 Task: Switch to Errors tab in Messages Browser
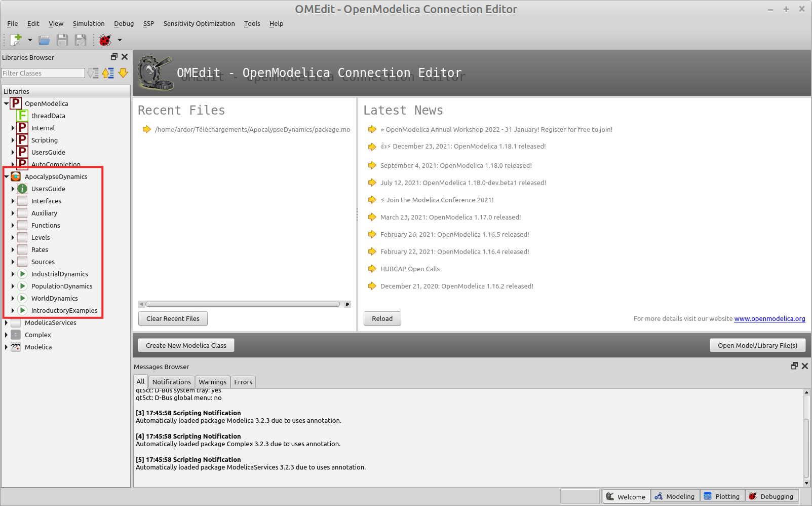click(243, 382)
